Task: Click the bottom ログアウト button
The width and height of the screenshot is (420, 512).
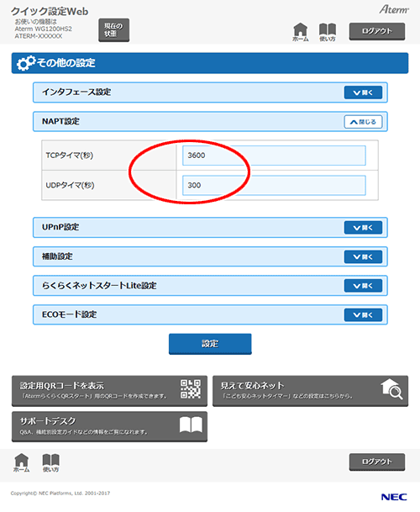Action: tap(377, 462)
